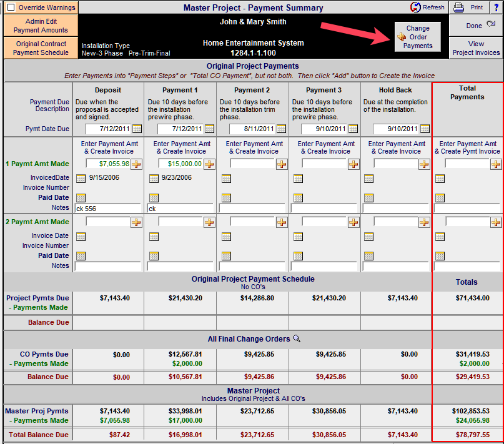504x444 pixels.
Task: Open Hold Back row 2 Invoice Date calendar
Action: (x=368, y=236)
